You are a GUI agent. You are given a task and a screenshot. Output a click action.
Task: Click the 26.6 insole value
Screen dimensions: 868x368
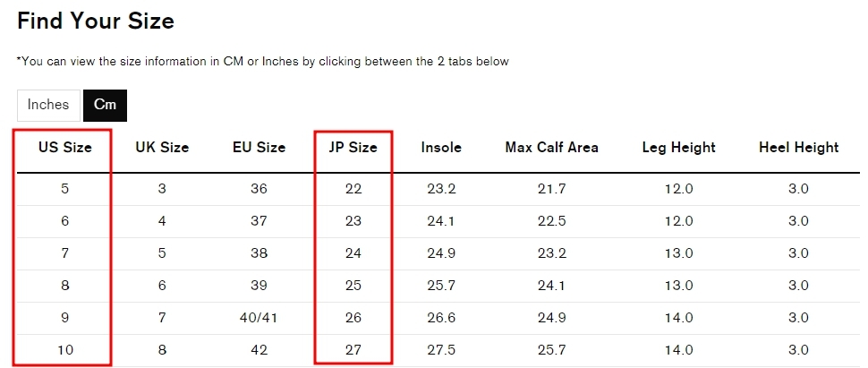pos(441,318)
